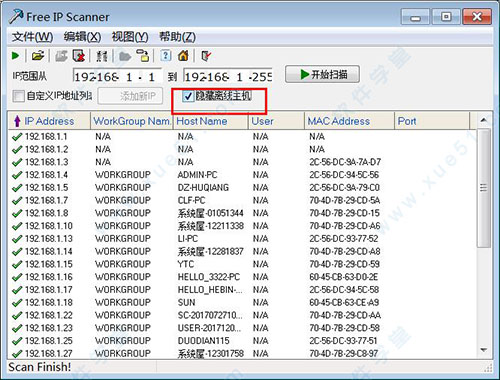Screen dimensions: 500x380
Task: Click the Scan Finish! status bar text
Action: (40, 367)
